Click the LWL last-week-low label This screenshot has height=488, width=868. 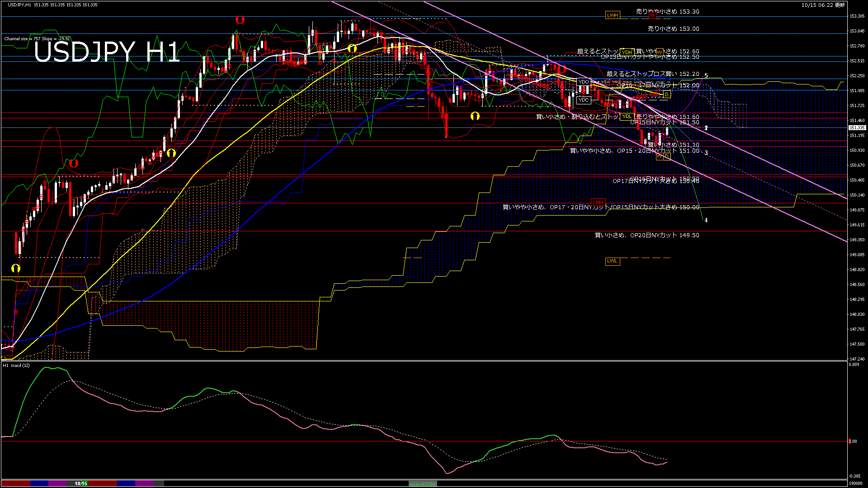[612, 261]
